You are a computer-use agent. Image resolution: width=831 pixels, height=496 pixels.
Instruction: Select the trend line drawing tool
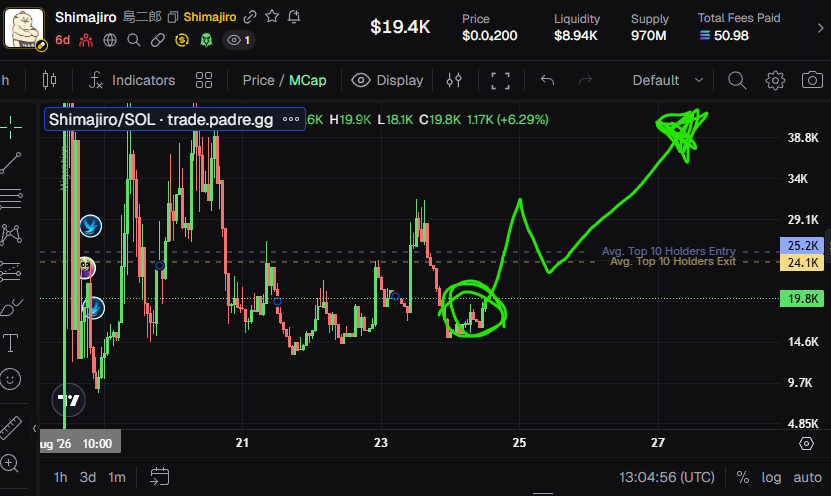point(11,163)
